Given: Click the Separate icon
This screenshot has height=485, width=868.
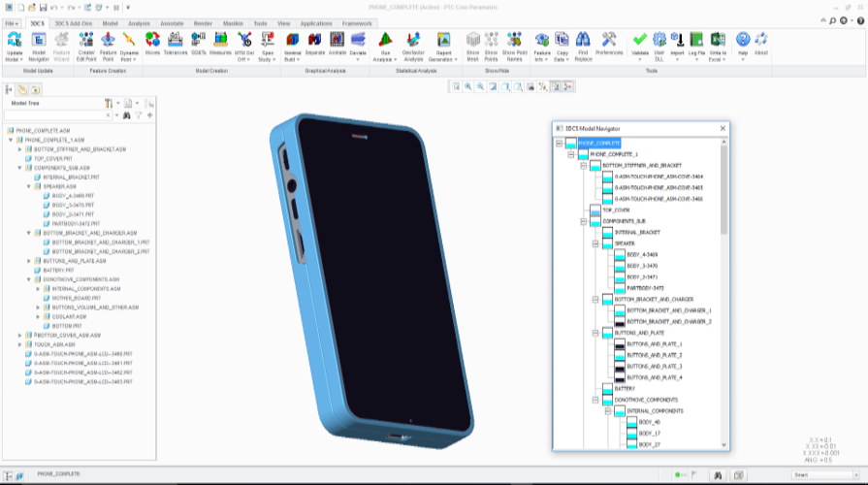Looking at the screenshot, I should click(315, 40).
